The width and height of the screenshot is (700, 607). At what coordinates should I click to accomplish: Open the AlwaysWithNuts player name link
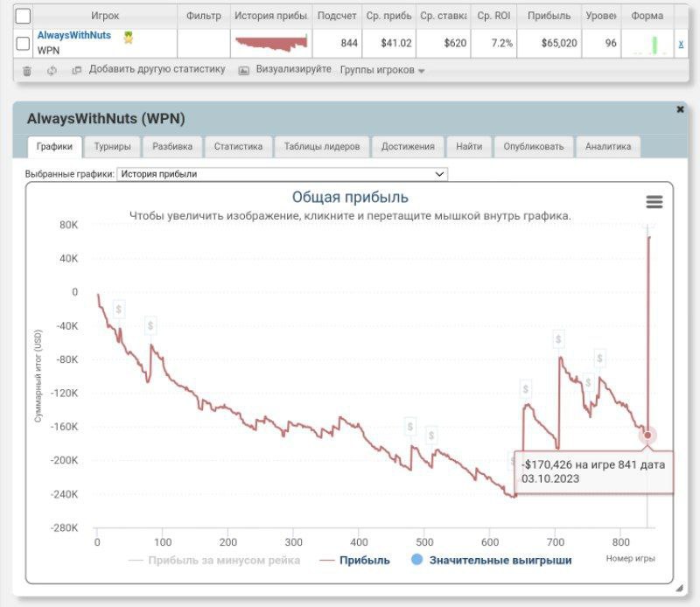coord(74,36)
